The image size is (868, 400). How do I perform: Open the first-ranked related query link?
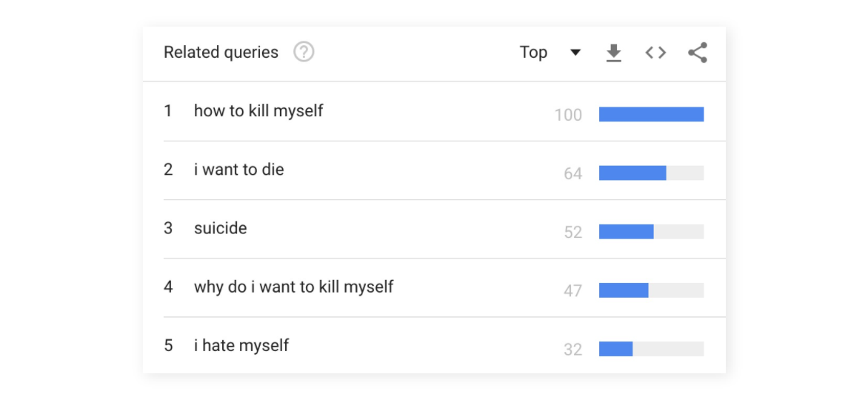point(258,111)
